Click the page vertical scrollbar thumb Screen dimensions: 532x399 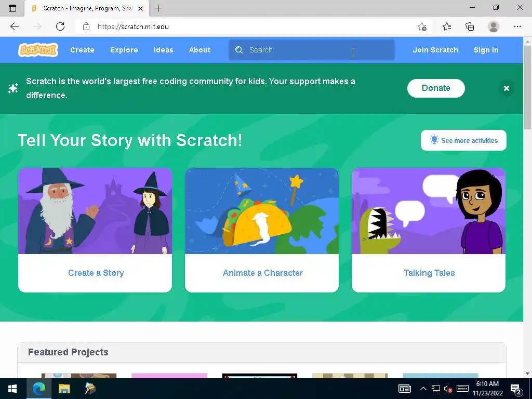click(x=527, y=87)
